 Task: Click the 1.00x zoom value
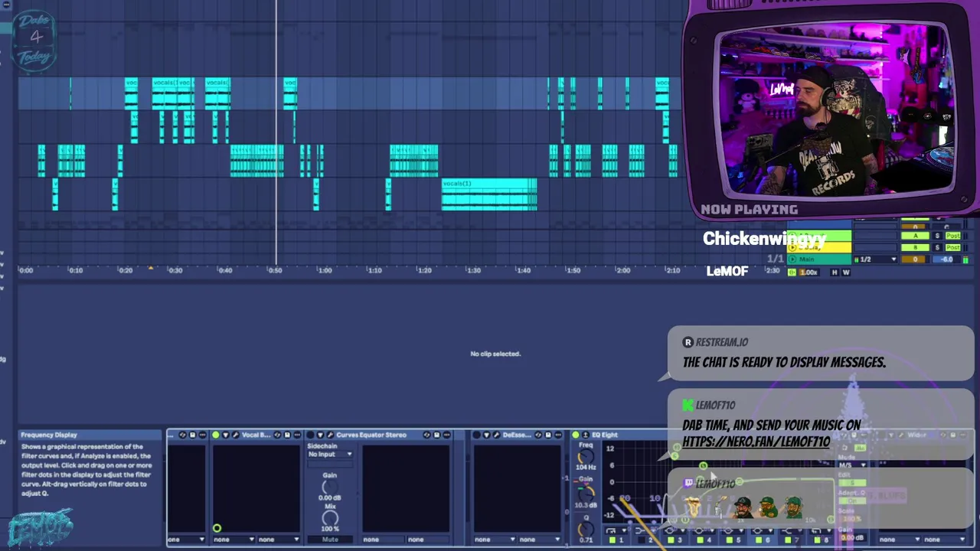point(809,272)
